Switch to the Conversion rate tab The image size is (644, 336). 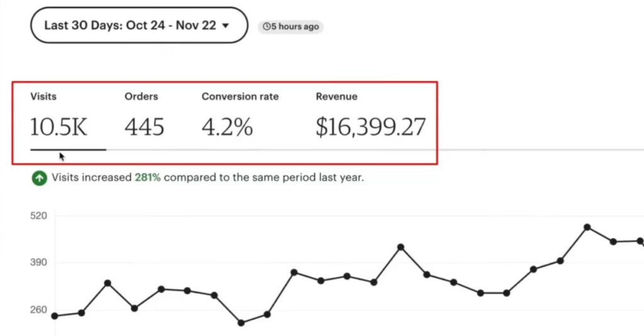240,97
